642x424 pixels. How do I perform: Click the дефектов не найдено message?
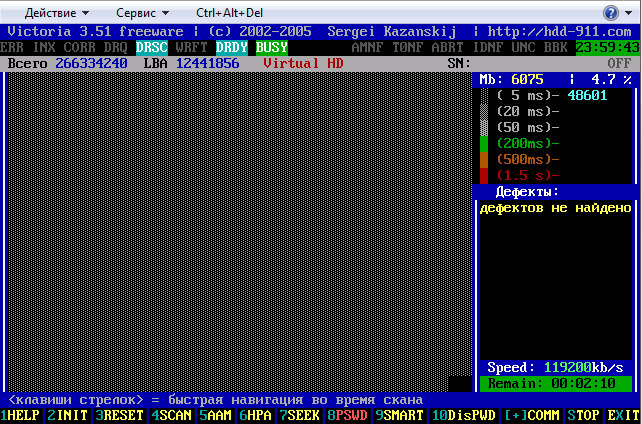(x=555, y=208)
